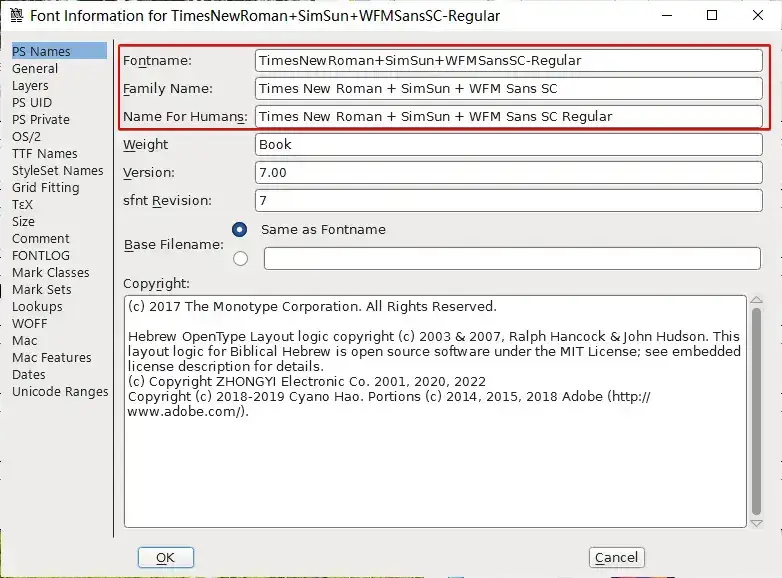The image size is (782, 578).
Task: Maximize the Font Information window
Action: (x=712, y=16)
